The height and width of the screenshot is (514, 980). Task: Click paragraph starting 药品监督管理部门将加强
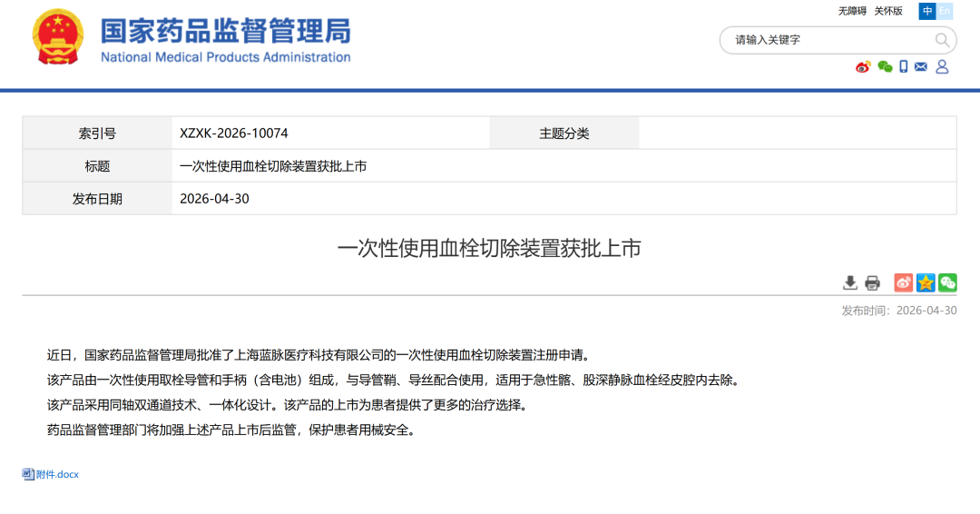click(x=234, y=430)
